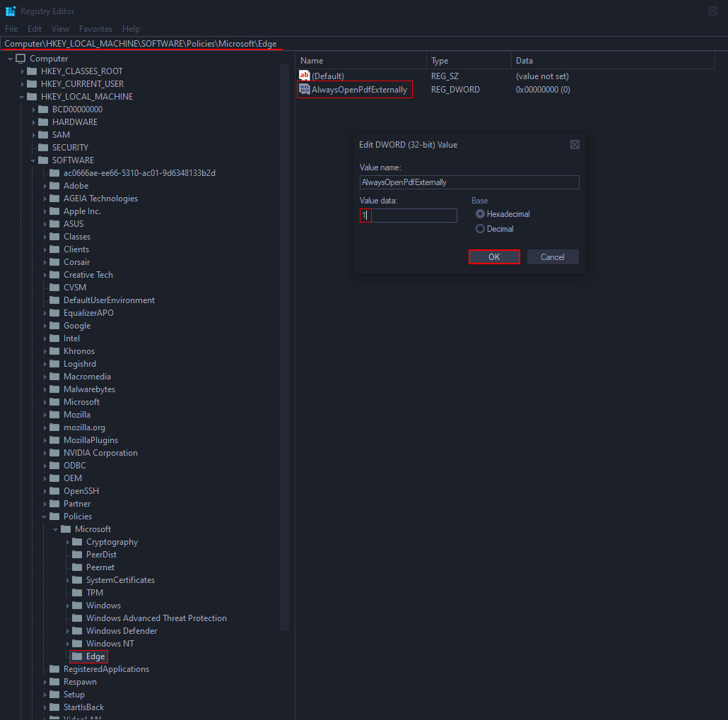Select the Decimal base radio button

480,229
